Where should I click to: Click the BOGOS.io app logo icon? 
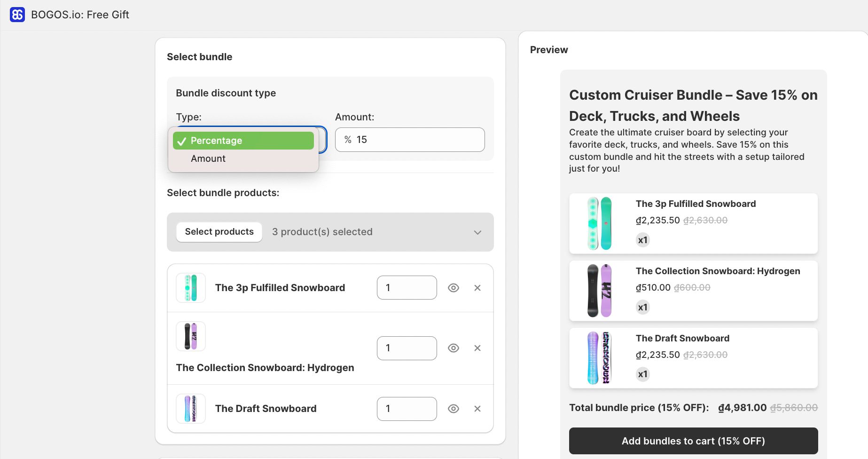tap(17, 15)
